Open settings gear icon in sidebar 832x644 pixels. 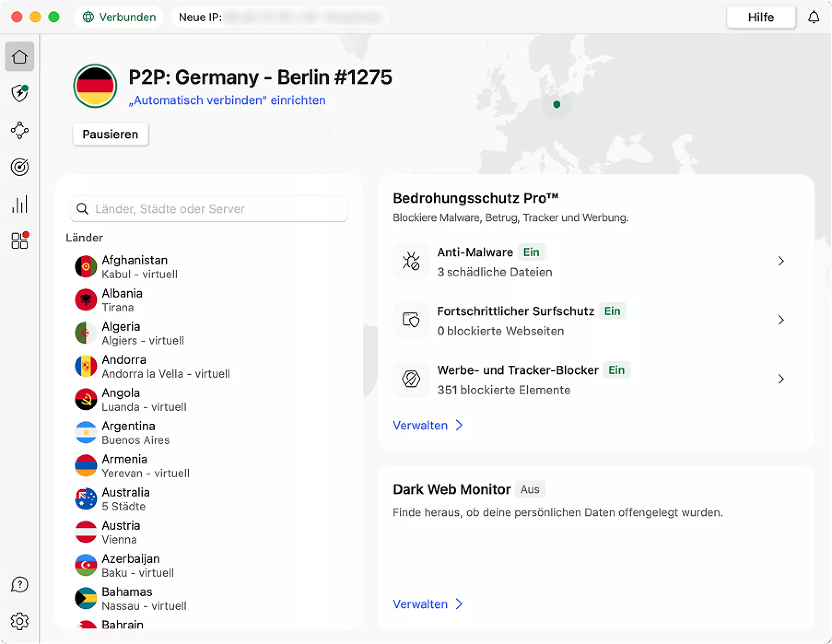(19, 621)
